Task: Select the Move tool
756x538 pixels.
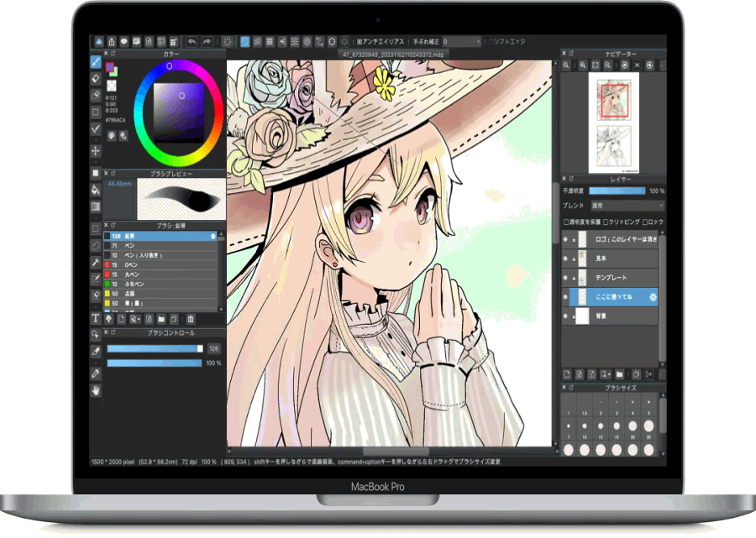Action: (96, 151)
